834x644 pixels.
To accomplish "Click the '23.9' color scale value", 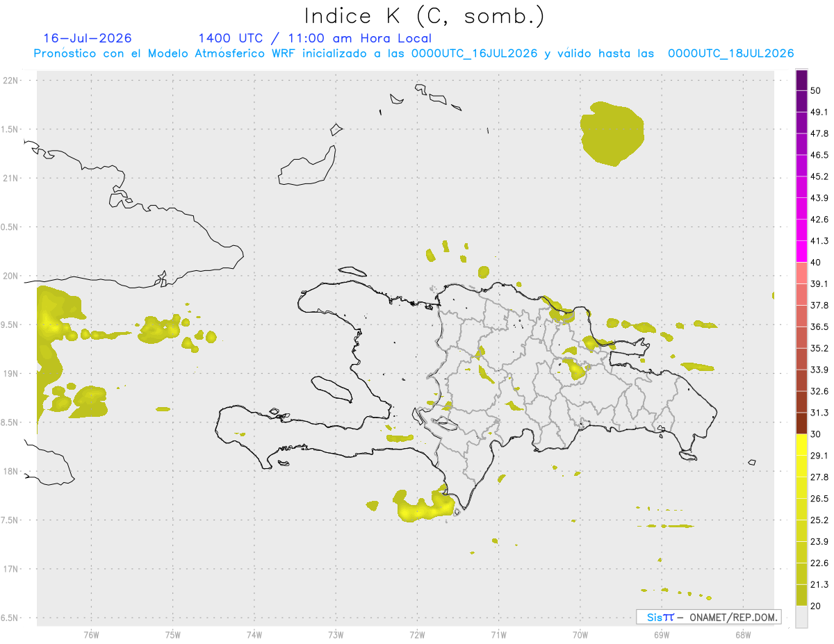I will click(819, 542).
